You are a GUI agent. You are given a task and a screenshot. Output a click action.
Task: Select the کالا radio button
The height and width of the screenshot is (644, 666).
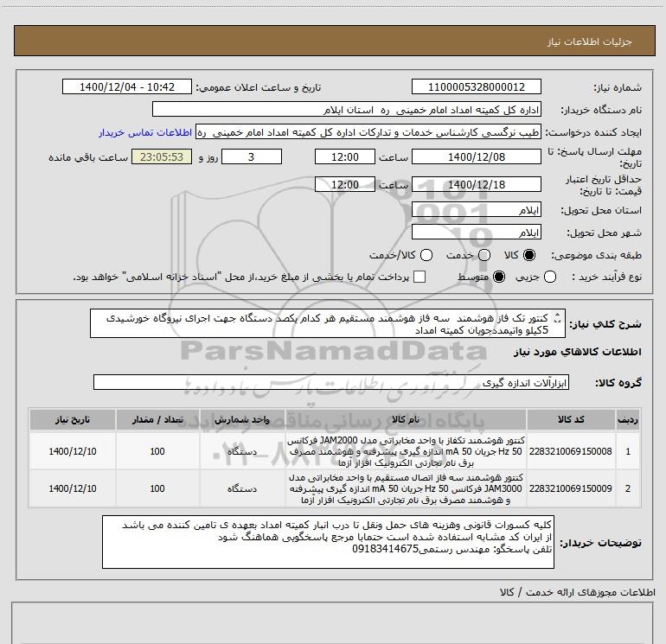[529, 255]
